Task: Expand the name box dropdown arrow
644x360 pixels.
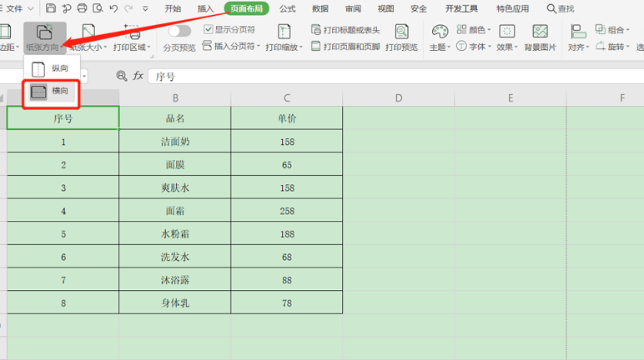Action: pos(84,77)
